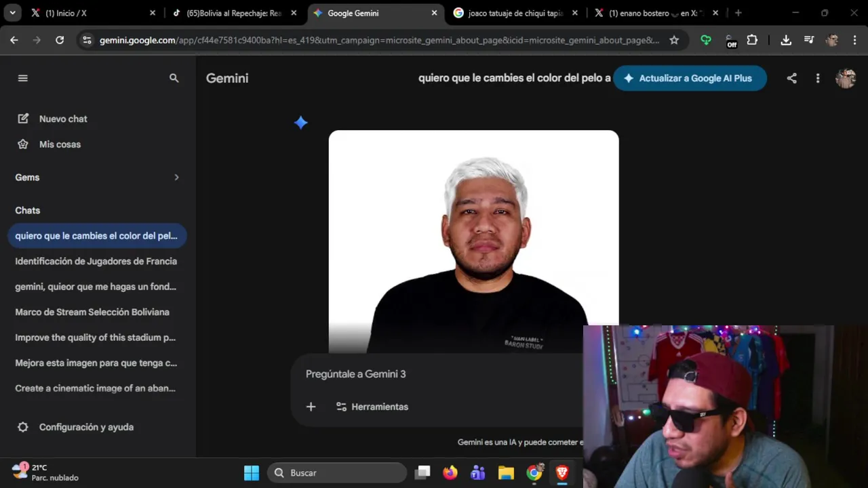This screenshot has width=868, height=488.
Task: Click the green cloud download extension icon
Action: pyautogui.click(x=706, y=40)
